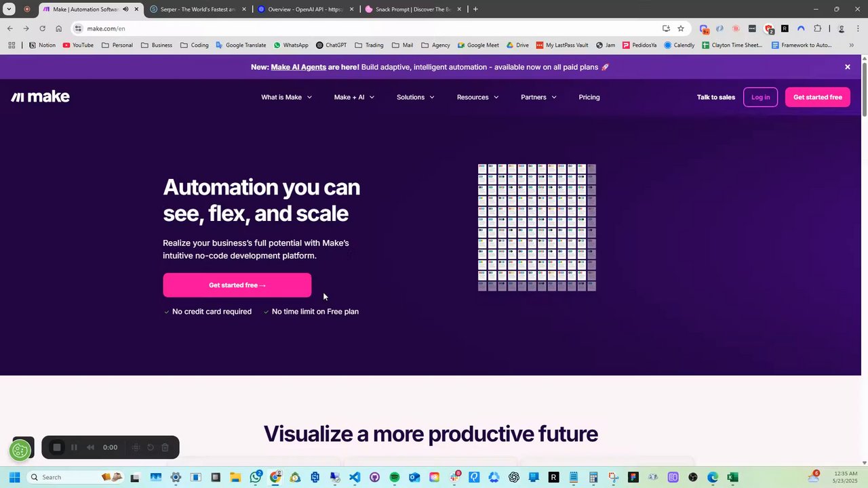The height and width of the screenshot is (488, 868).
Task: Open the ChatGPT bookmark
Action: (x=332, y=45)
